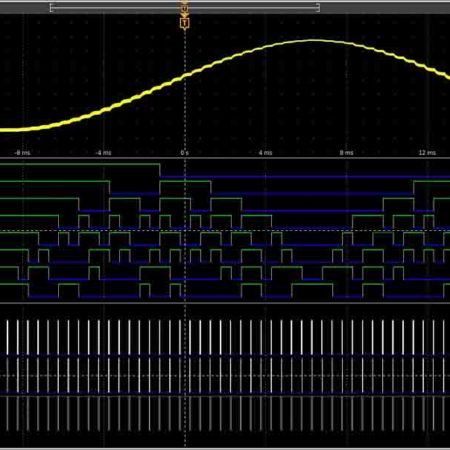Viewport: 450px width, 450px height.
Task: Select the top white pulse train waveform
Action: [x=225, y=337]
